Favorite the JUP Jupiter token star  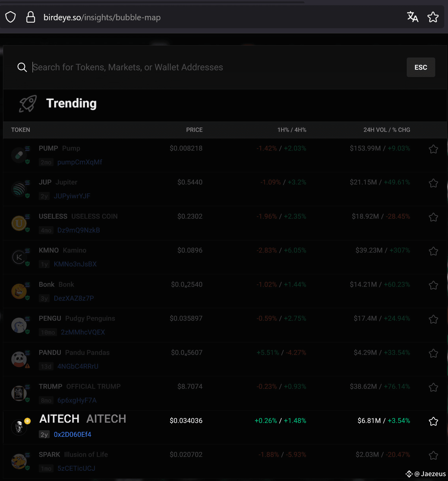click(x=433, y=183)
